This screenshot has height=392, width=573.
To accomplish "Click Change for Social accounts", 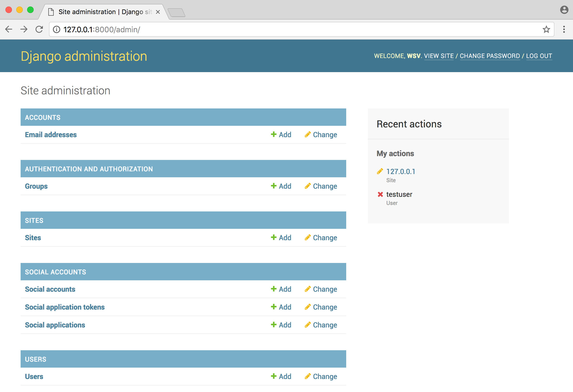I will [x=321, y=289].
